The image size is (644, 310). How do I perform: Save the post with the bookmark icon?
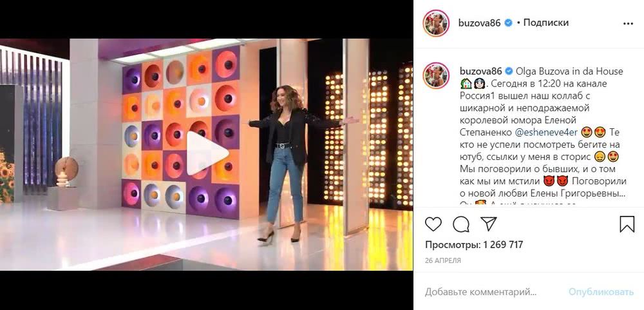(627, 224)
